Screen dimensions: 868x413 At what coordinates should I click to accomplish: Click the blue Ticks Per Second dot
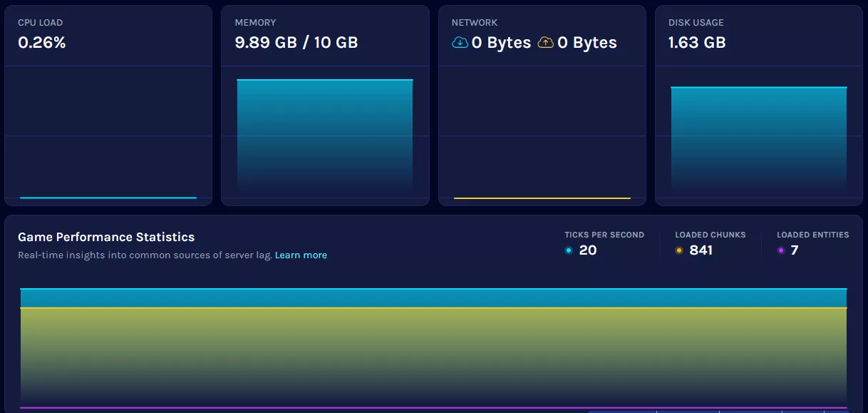569,250
